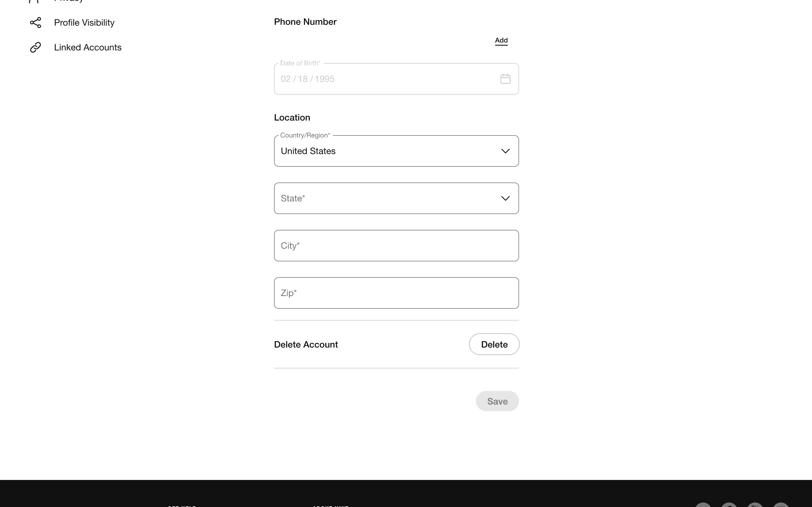Click the Privacy person icon in sidebar

(34, 1)
